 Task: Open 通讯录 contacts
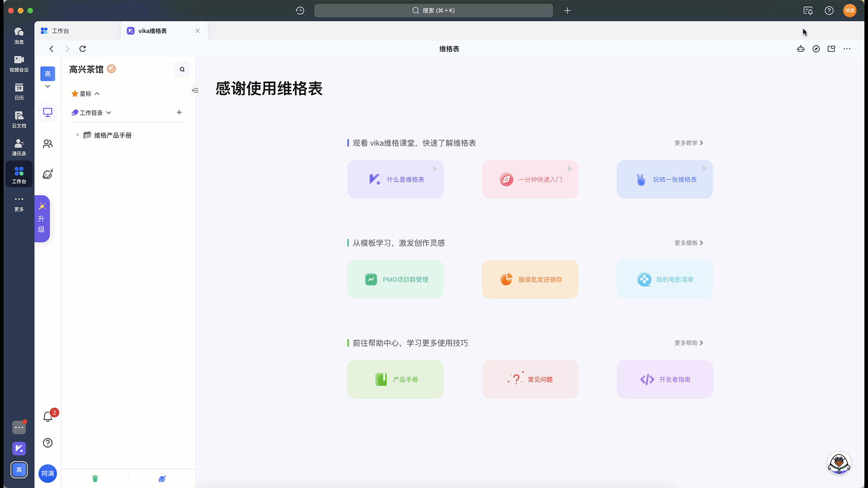pos(19,147)
